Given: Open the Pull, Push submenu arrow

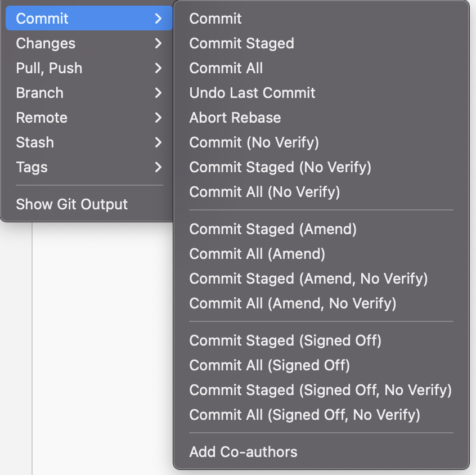Looking at the screenshot, I should click(158, 68).
